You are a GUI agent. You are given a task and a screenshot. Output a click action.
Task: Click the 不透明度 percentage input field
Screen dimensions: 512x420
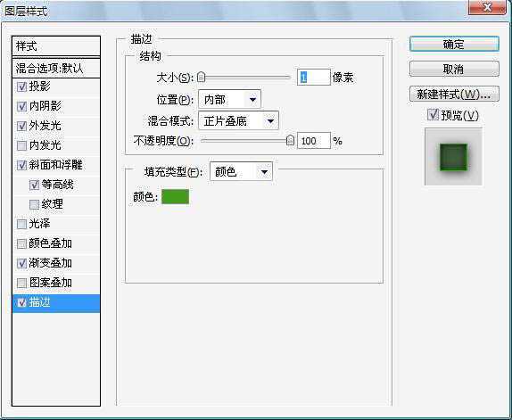point(313,141)
